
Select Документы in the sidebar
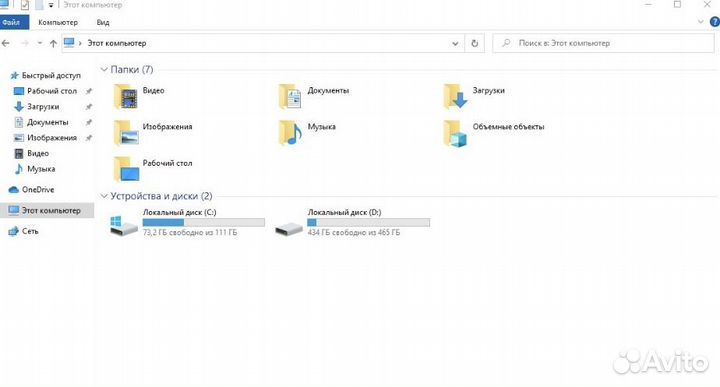47,122
